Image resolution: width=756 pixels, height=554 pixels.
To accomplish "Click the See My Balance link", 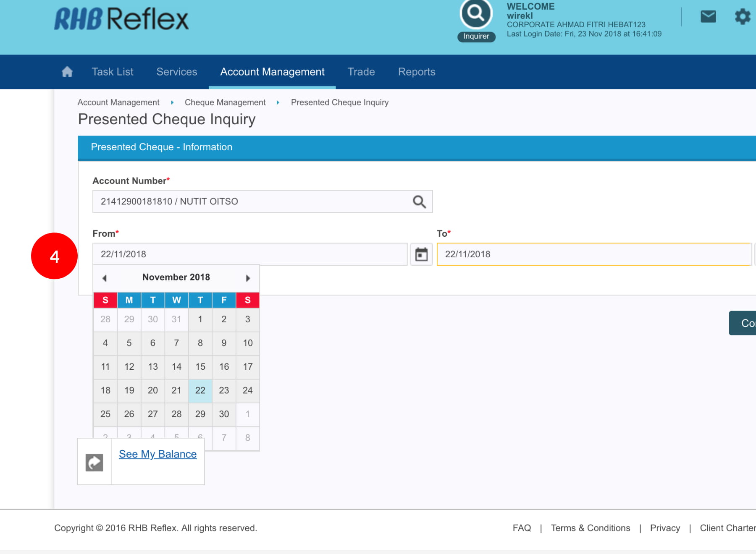I will [157, 454].
